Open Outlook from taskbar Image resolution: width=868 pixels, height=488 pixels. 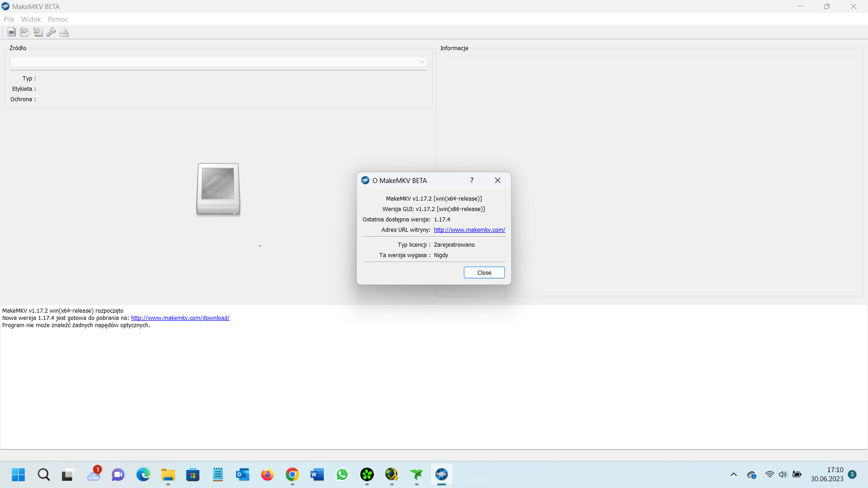(243, 475)
